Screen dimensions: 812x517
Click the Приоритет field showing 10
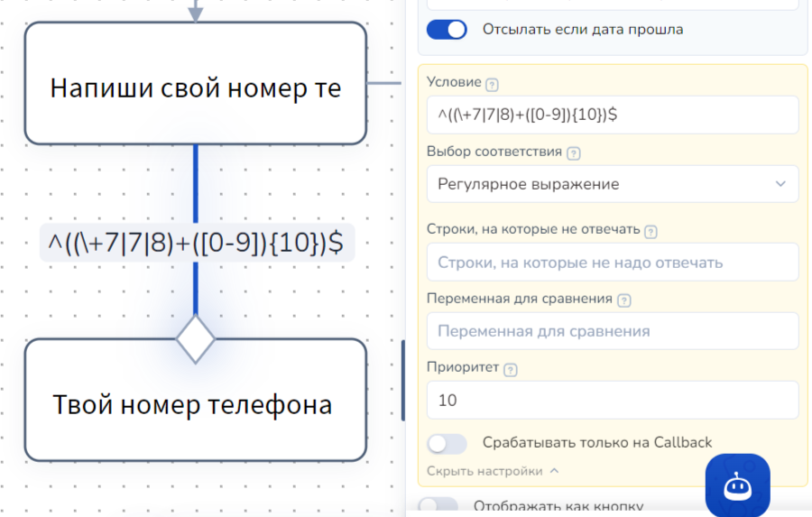(x=612, y=400)
